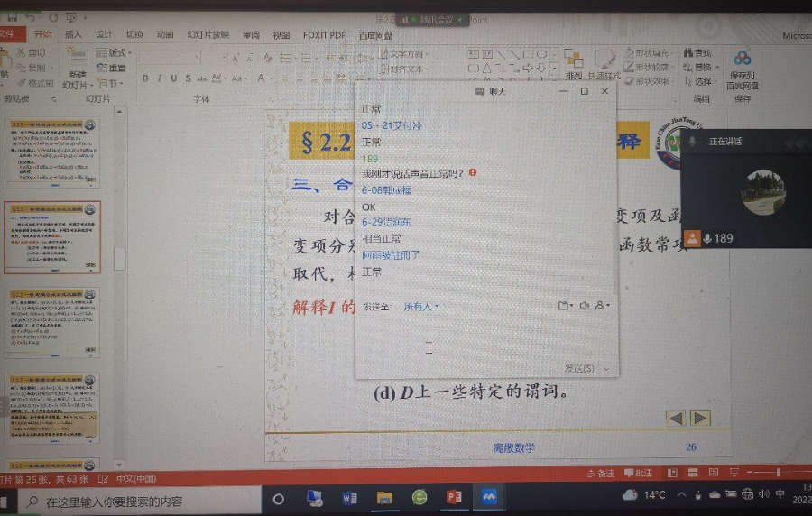
Task: Click the Windows search box on taskbar
Action: click(140, 501)
